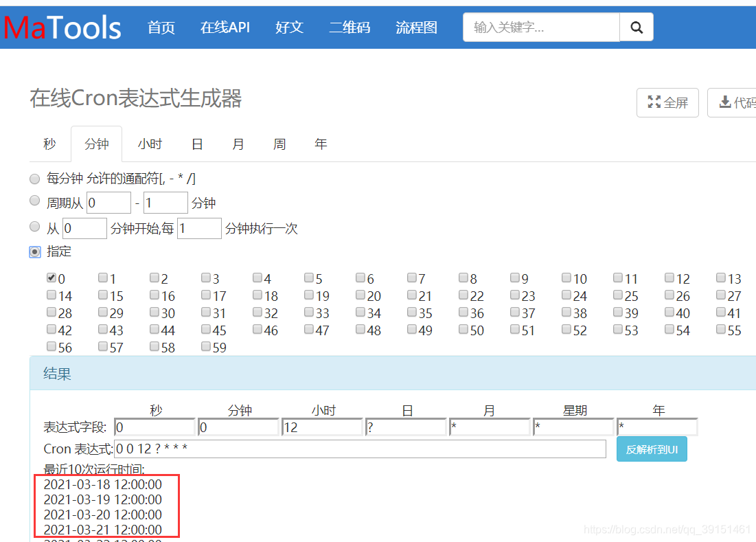This screenshot has width=756, height=542.
Task: Select the 指定 radio option
Action: tap(35, 252)
